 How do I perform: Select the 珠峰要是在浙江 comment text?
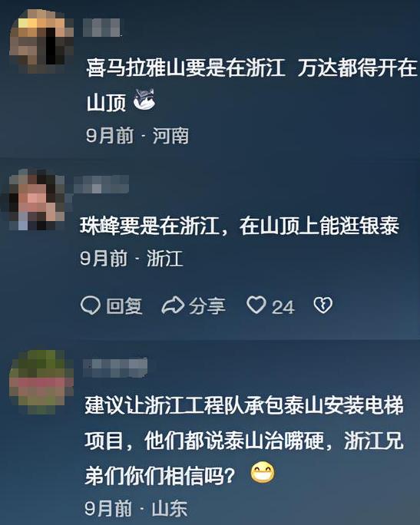(240, 226)
